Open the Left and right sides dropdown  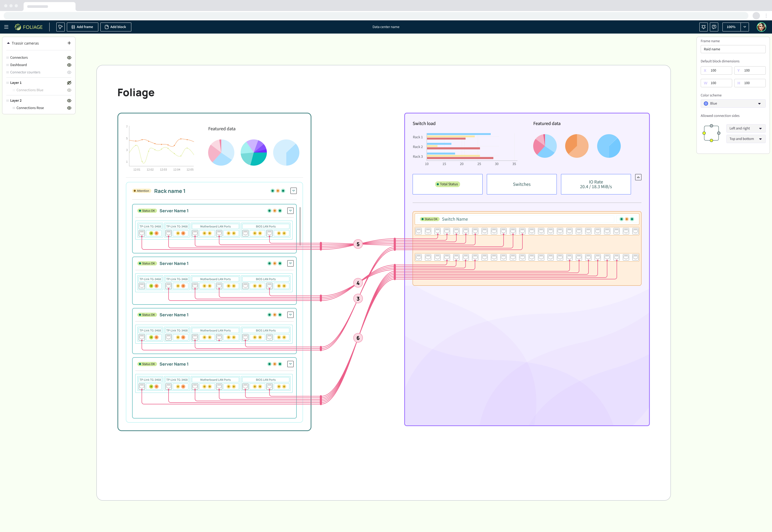coord(746,128)
